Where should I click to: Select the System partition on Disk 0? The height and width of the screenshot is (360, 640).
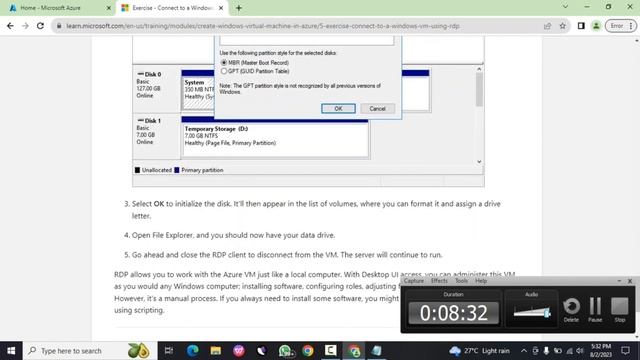(198, 90)
